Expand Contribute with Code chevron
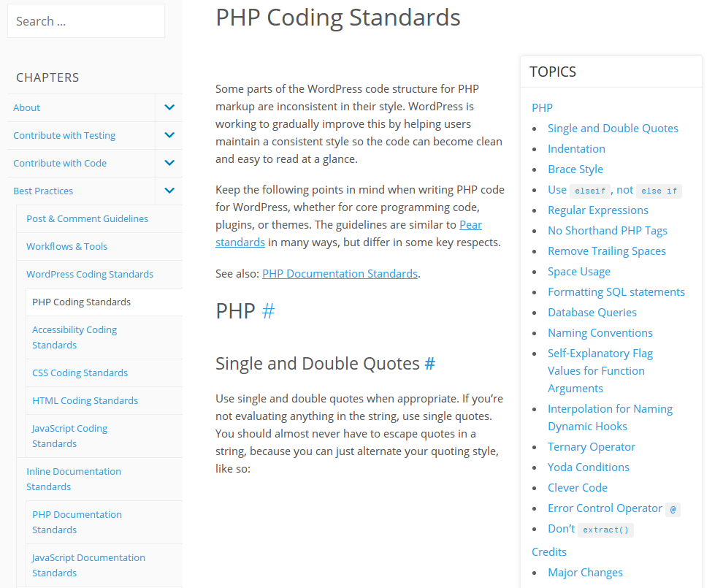This screenshot has width=723, height=588. pos(169,163)
